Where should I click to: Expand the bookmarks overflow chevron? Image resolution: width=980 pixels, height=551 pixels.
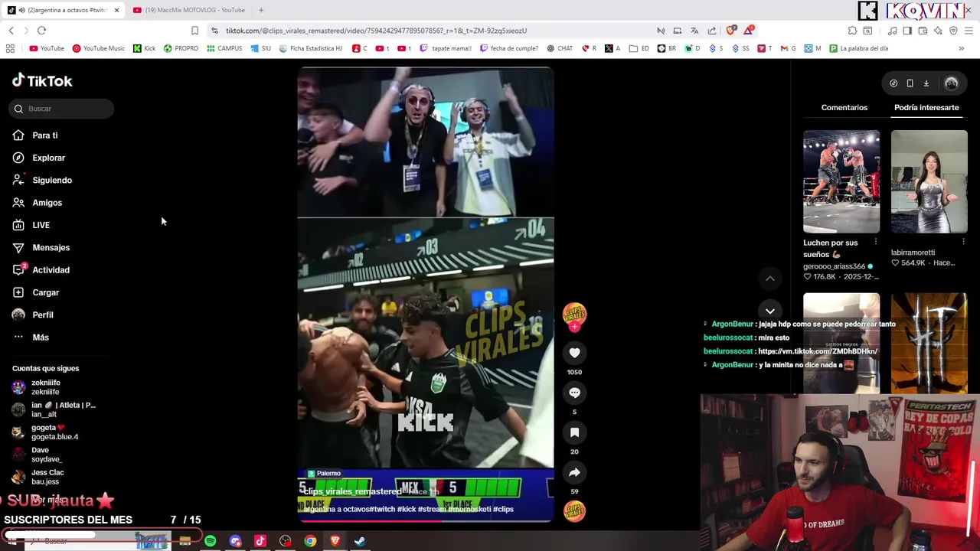click(961, 48)
